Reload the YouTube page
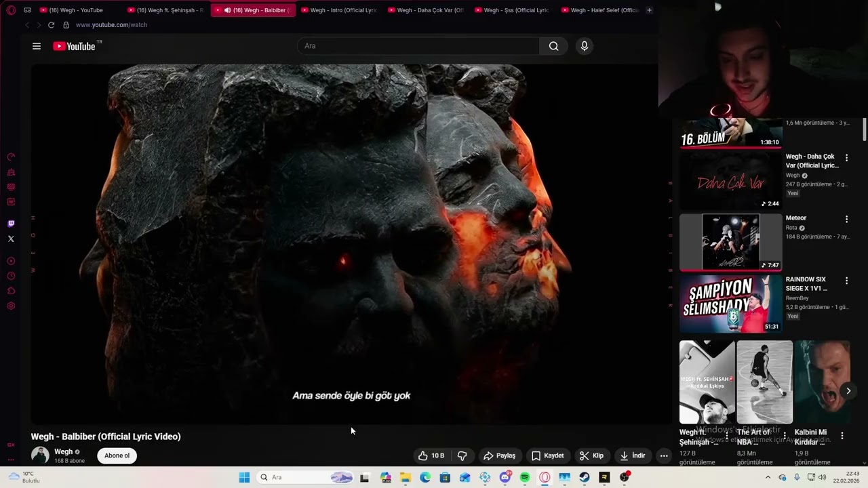The image size is (868, 488). [x=51, y=25]
